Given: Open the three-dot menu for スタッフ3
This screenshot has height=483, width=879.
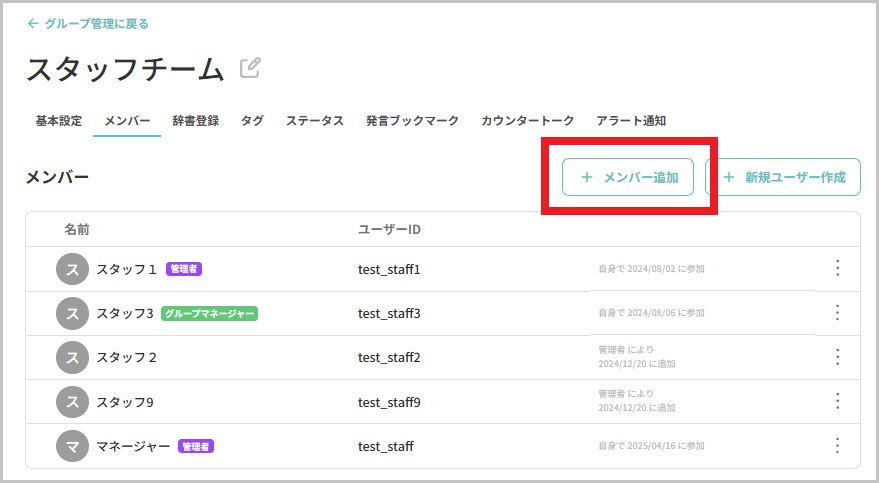Looking at the screenshot, I should (838, 313).
